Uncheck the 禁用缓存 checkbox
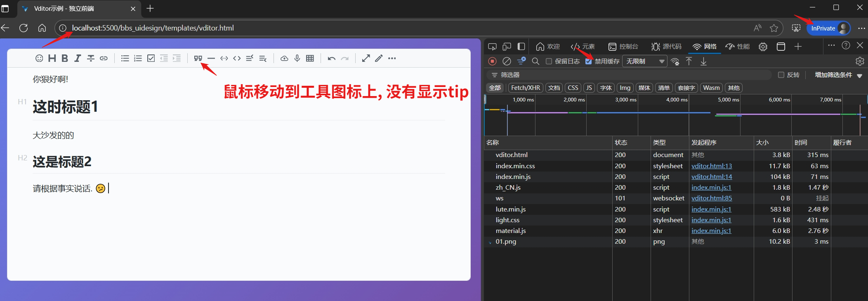The height and width of the screenshot is (301, 868). coord(589,61)
